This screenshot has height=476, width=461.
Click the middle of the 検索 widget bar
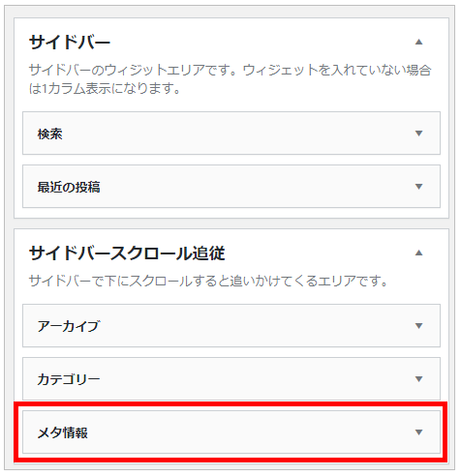pyautogui.click(x=231, y=134)
